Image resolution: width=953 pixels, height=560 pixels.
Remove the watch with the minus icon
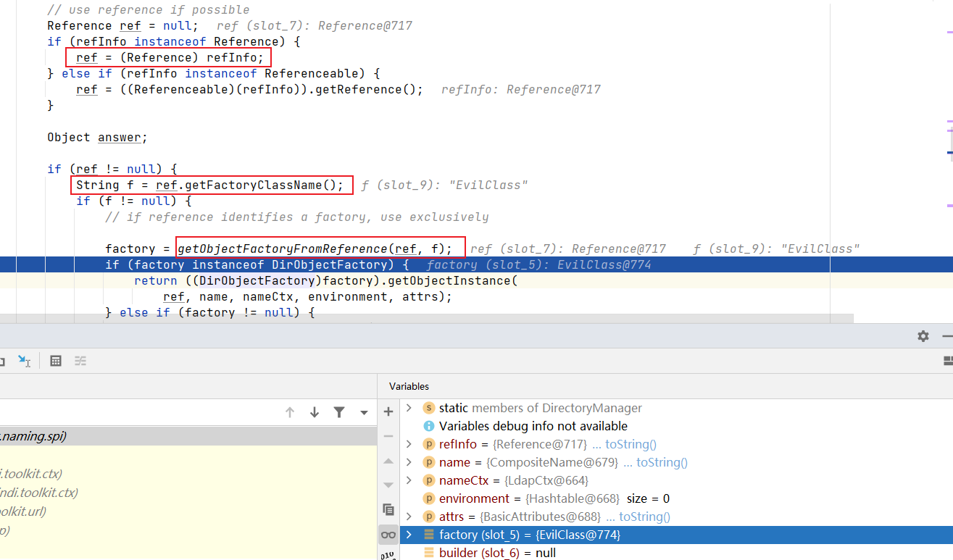388,436
